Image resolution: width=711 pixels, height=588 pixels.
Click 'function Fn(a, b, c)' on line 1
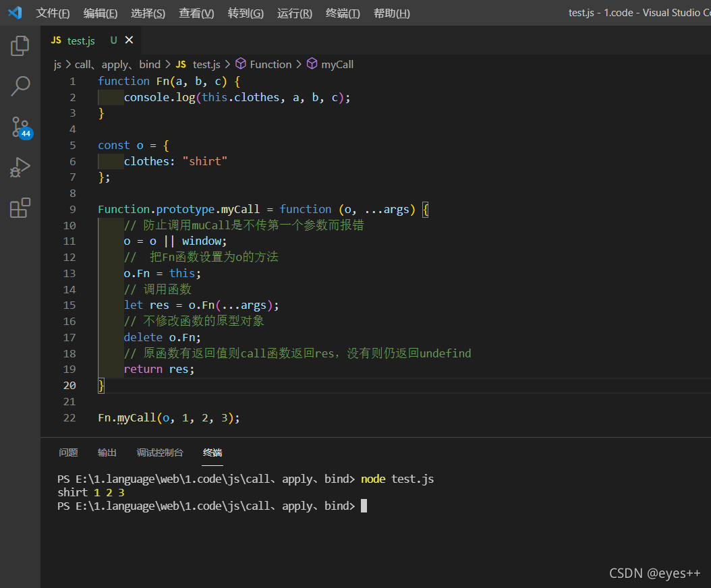pos(163,82)
